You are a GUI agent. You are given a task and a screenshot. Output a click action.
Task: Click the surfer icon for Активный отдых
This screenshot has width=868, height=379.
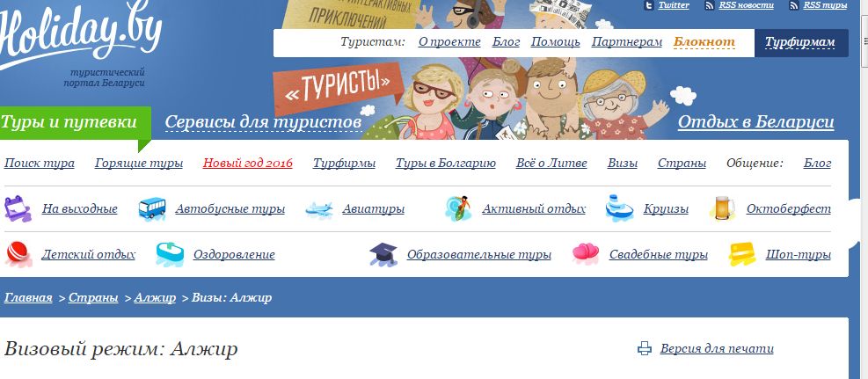pyautogui.click(x=458, y=208)
